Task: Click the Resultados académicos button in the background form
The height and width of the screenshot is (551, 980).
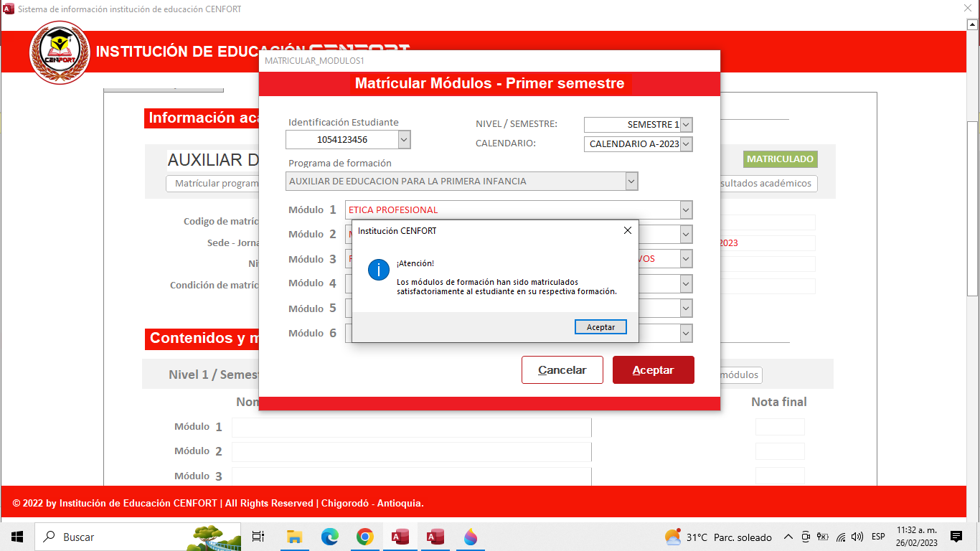Action: [x=768, y=184]
